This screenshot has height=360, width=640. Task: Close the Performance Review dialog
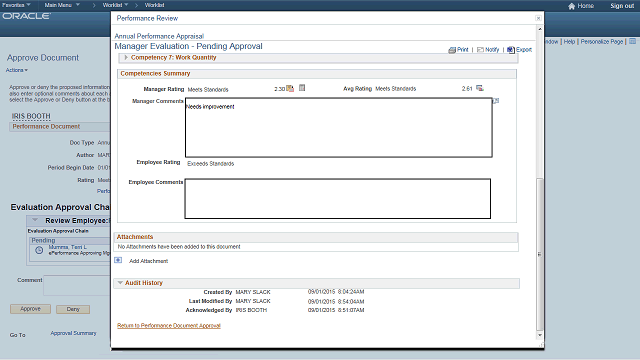point(538,18)
